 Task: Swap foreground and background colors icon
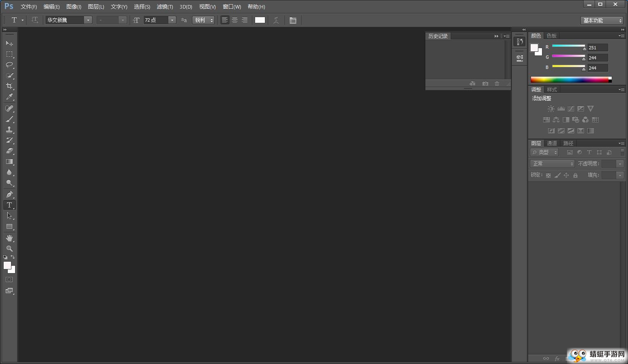(x=13, y=257)
